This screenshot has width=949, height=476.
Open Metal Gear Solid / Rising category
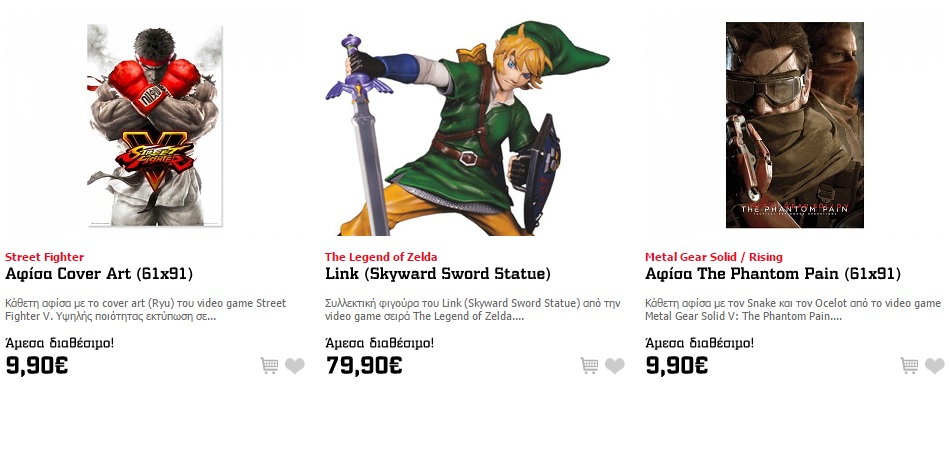pyautogui.click(x=714, y=257)
